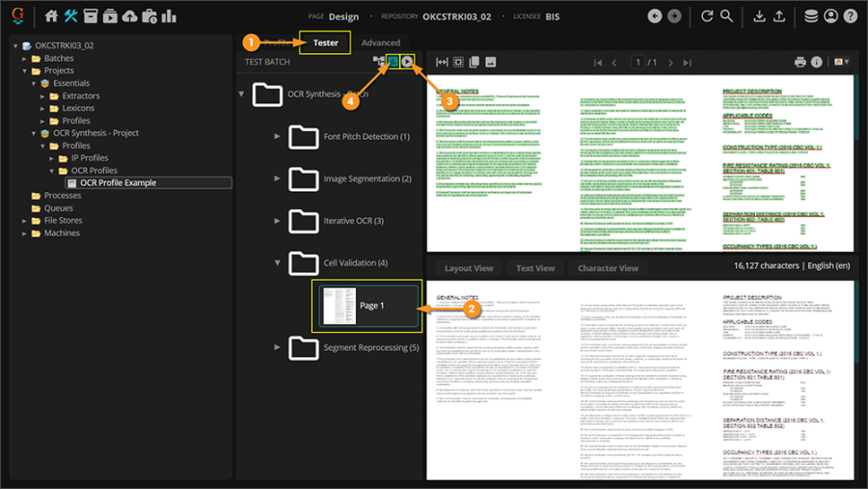This screenshot has height=489, width=868.
Task: Expand Image Segmentation (2) folder
Action: coord(277,178)
